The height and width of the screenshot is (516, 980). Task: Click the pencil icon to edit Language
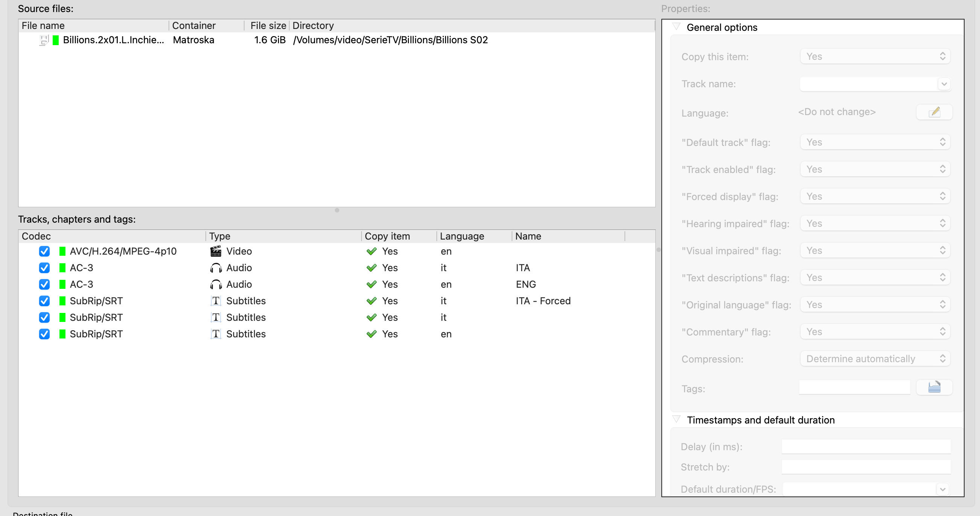click(934, 112)
